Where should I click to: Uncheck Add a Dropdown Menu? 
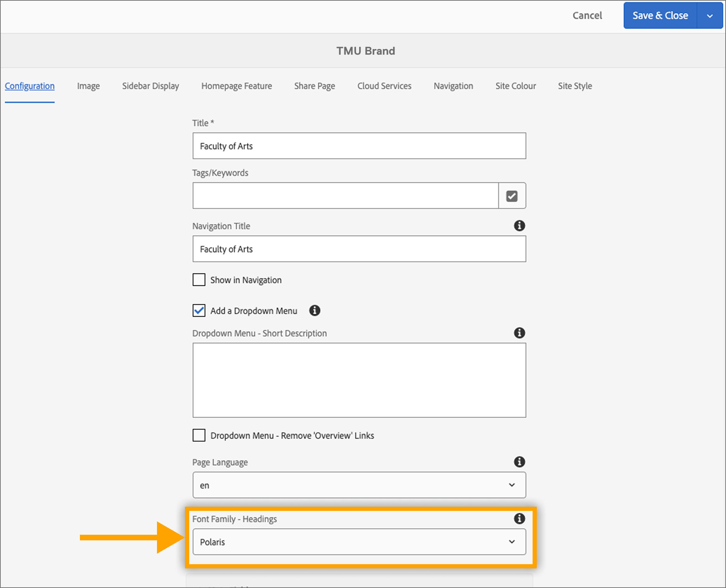(x=199, y=310)
